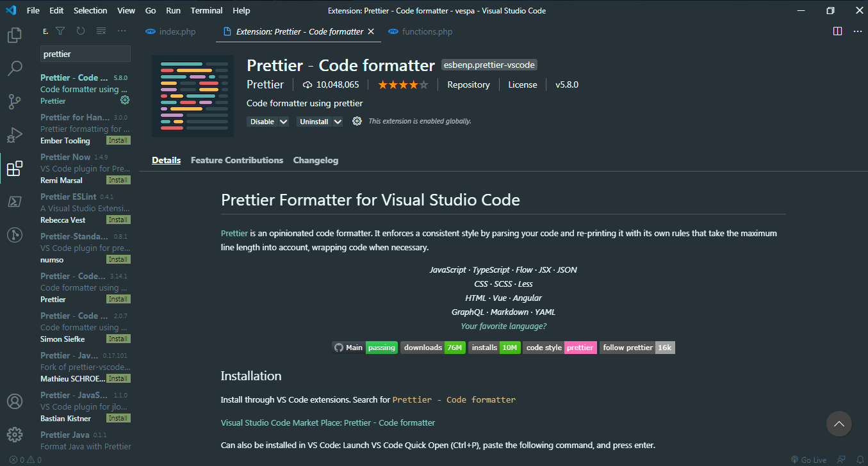Click the Prettier extension logo image
This screenshot has height=466, width=868.
tap(193, 96)
